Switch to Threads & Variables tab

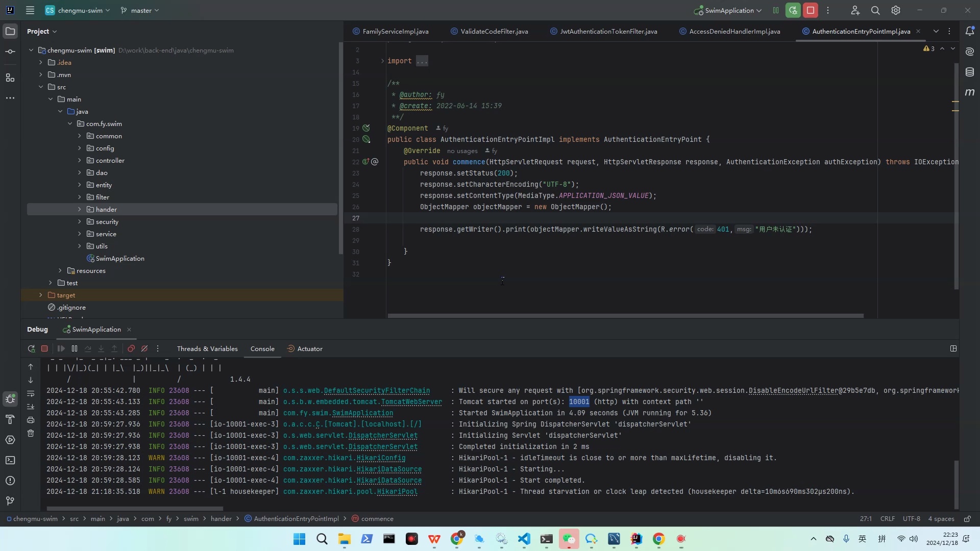point(207,349)
